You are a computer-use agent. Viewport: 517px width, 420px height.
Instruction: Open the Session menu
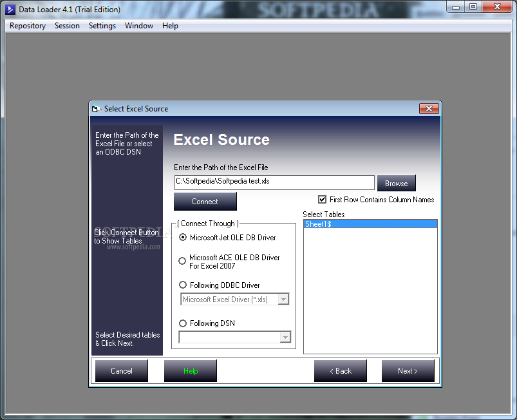click(x=67, y=26)
